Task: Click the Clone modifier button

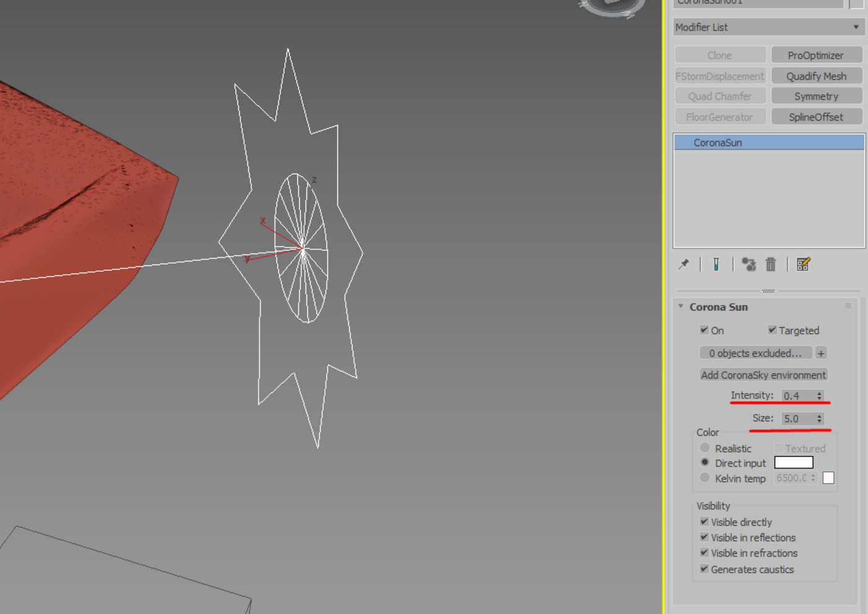Action: click(720, 55)
